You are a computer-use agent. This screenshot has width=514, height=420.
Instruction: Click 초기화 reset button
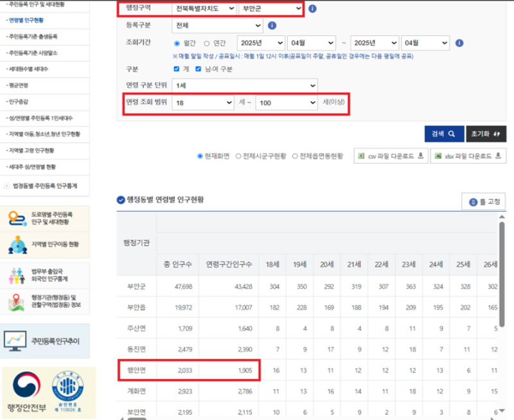coord(486,134)
